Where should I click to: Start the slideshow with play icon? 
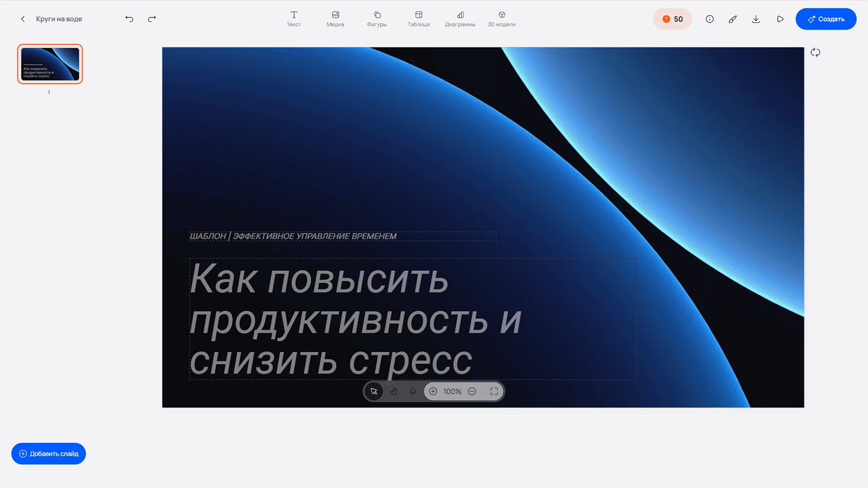(780, 19)
